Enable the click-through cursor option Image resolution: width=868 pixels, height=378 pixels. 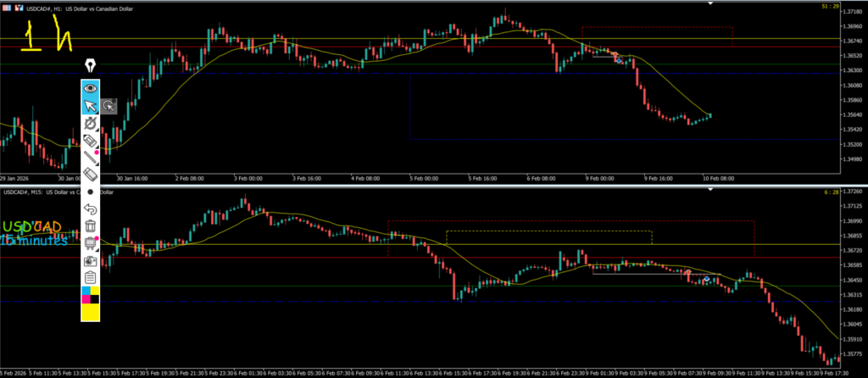pyautogui.click(x=109, y=106)
